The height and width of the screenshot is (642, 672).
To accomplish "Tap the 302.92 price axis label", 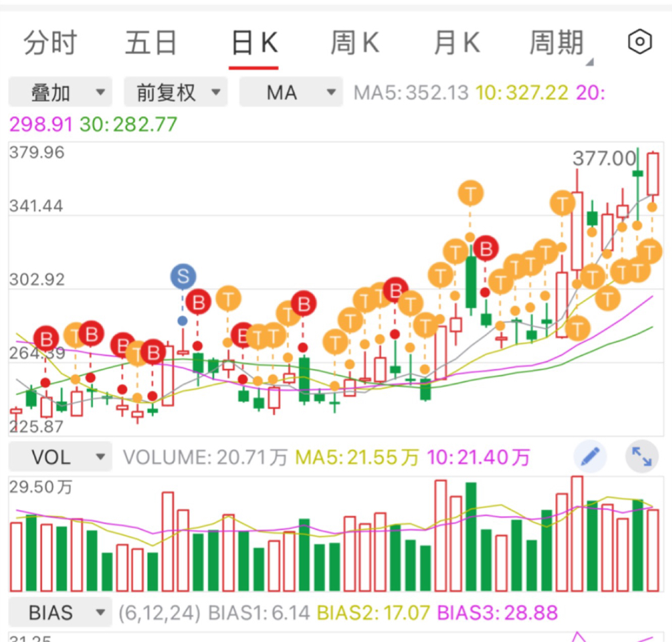I will [37, 280].
